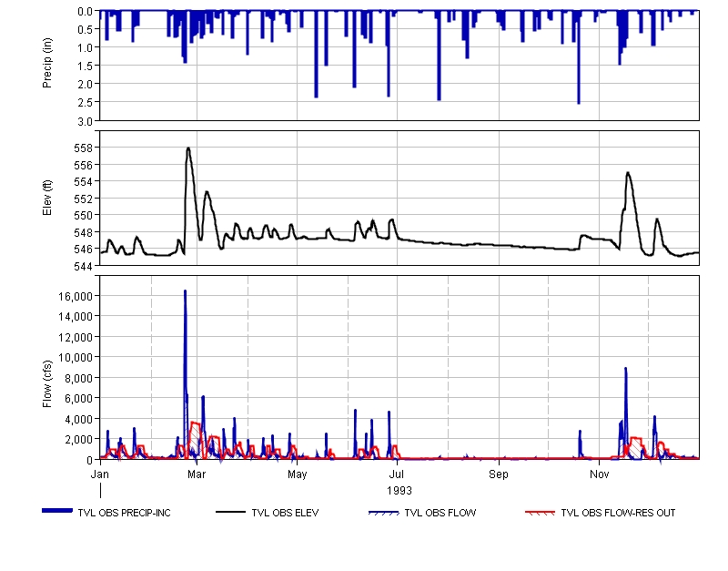Select the 'TVL OBS PRECIP-INC' legend label
Viewport: 728px width, 571px height.
tap(125, 513)
